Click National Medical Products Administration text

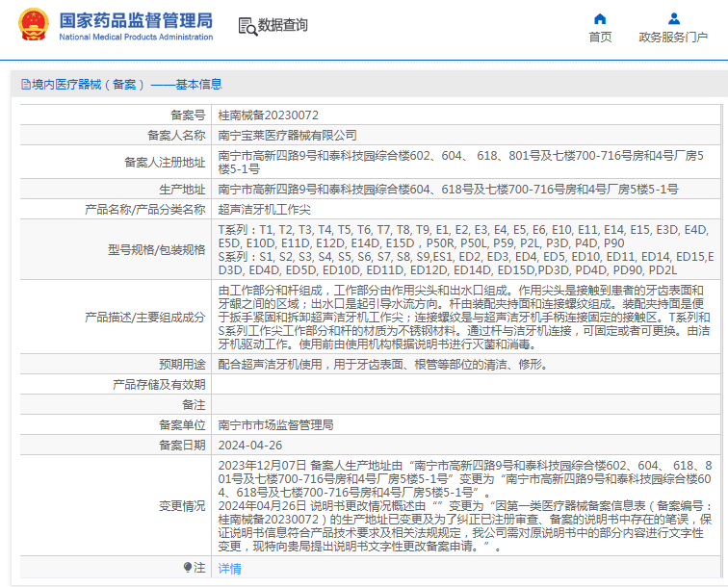coord(136,38)
